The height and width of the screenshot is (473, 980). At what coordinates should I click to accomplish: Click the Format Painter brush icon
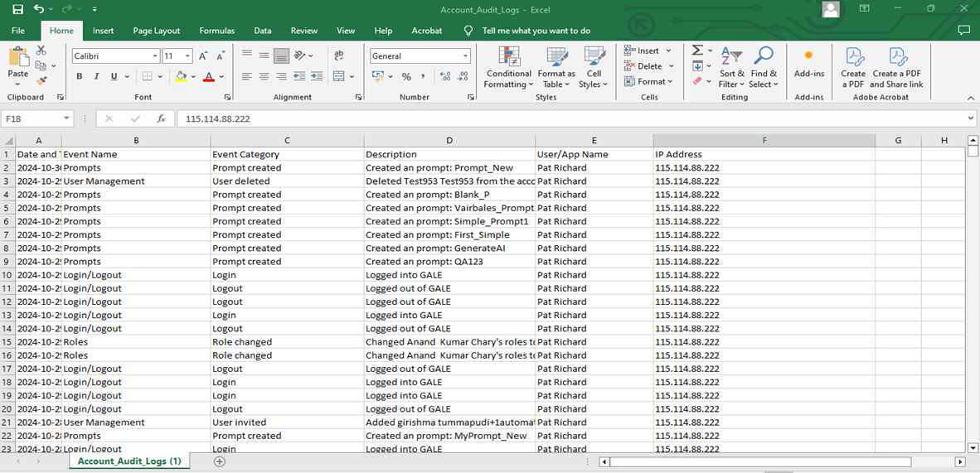pyautogui.click(x=41, y=80)
